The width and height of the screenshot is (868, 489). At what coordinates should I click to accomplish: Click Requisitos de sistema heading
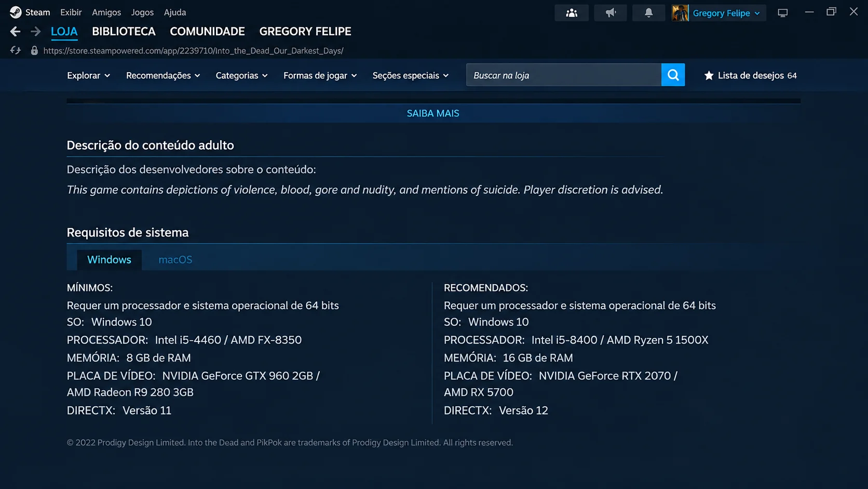coord(128,233)
